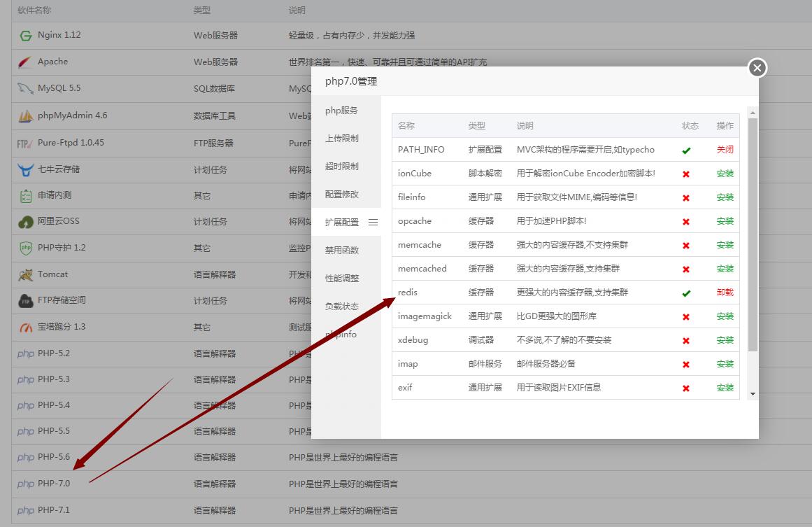Click the red X status of ionCube
Image resolution: width=812 pixels, height=527 pixels.
(686, 174)
